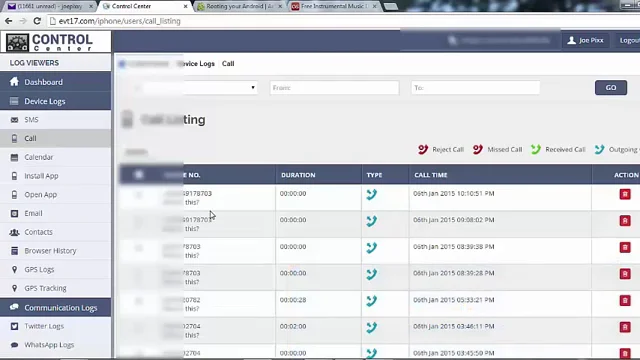Delete the 08:39:28 PM call entry
This screenshot has height=360, width=640.
(625, 274)
